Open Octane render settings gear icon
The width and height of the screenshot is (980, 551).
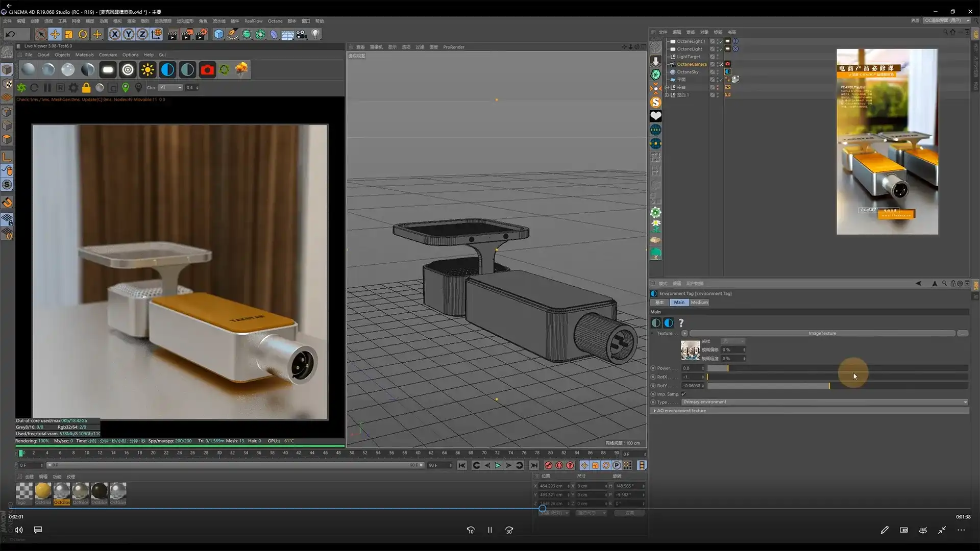click(73, 87)
